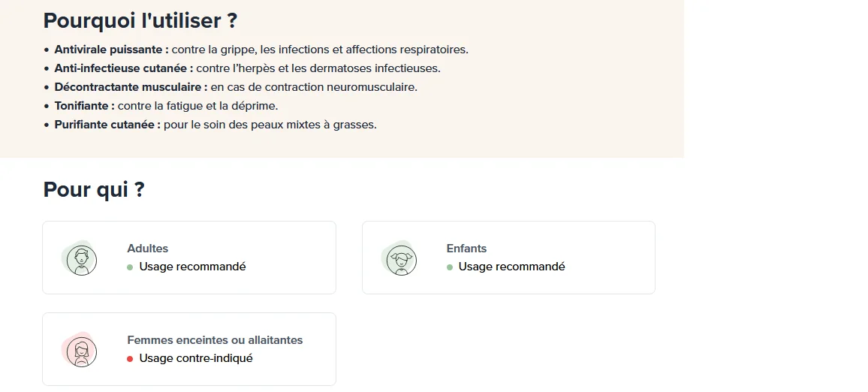Select Femmes enceintes ou allaitantes title
The image size is (868, 392).
pos(215,340)
